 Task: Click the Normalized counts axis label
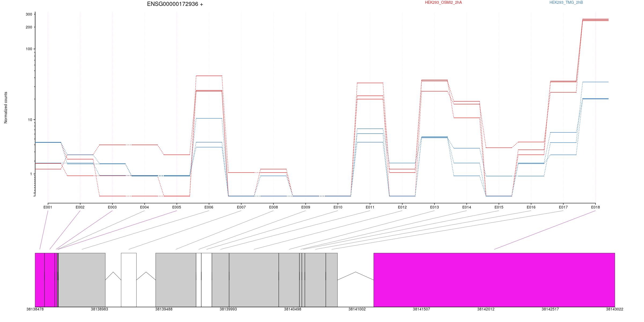(x=6, y=108)
